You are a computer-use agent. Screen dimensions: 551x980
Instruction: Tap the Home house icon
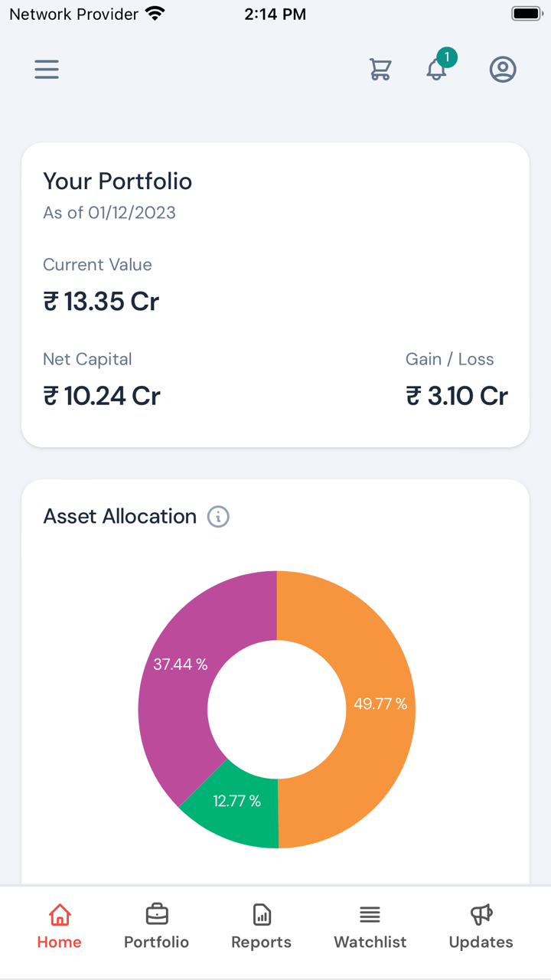(60, 914)
